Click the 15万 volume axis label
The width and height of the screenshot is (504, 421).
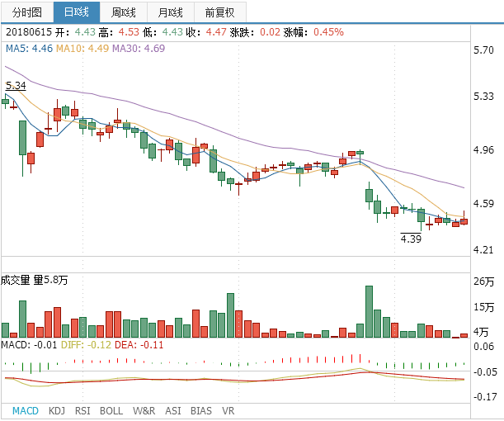click(483, 307)
